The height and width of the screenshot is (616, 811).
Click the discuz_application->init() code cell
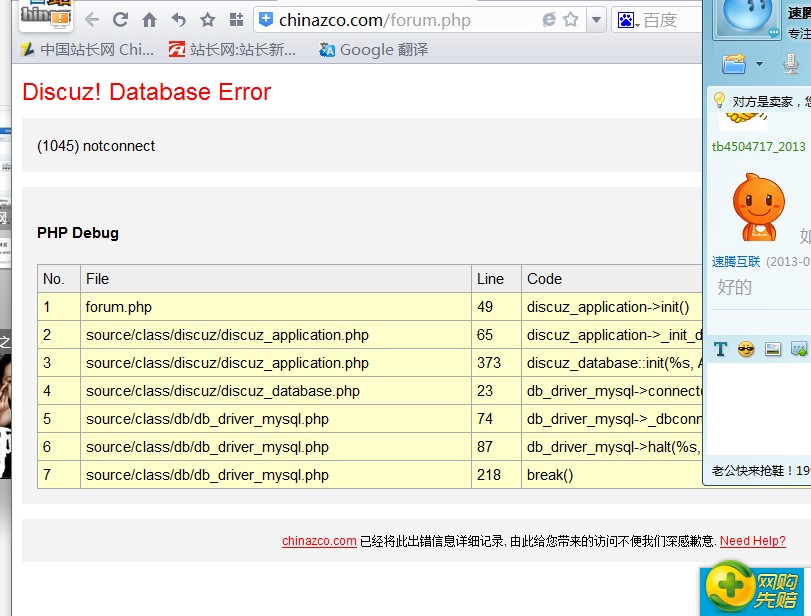[611, 307]
